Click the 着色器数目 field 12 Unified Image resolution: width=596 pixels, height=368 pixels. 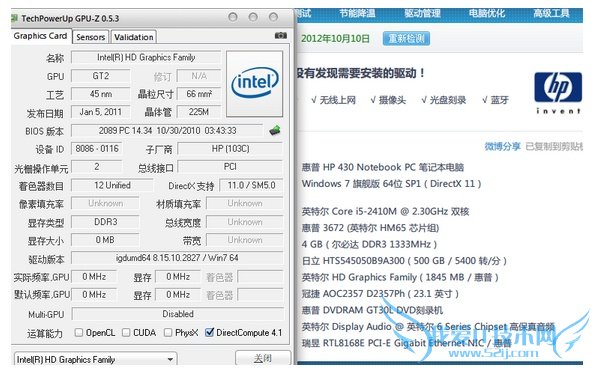pos(112,185)
